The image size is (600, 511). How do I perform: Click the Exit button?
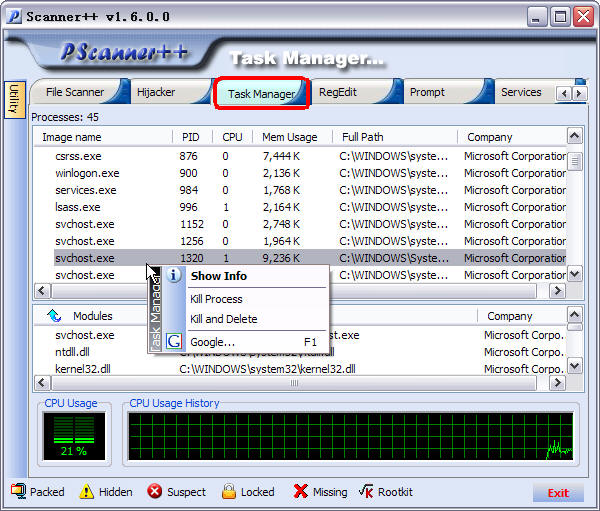[558, 493]
